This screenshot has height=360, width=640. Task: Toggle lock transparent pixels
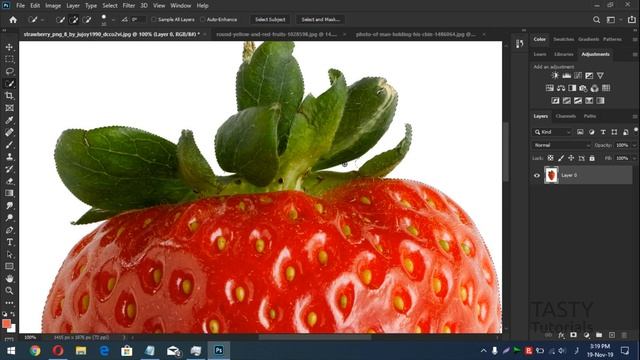tap(551, 158)
